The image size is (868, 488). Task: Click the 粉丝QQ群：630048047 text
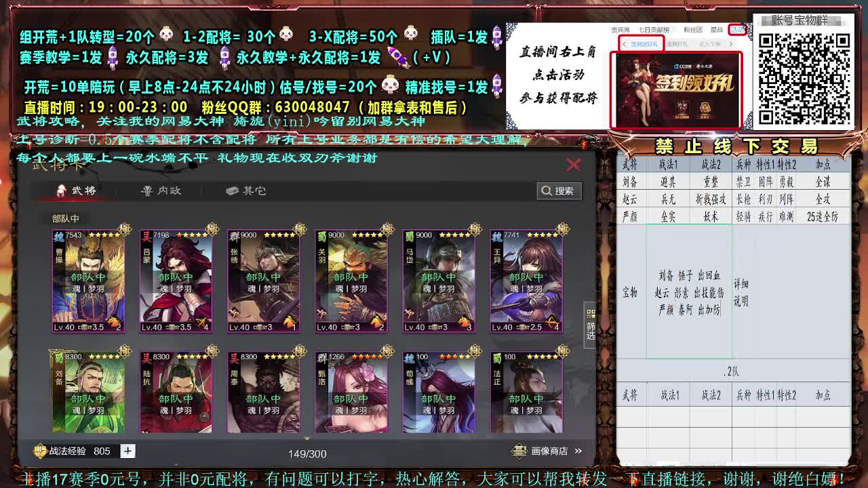pyautogui.click(x=275, y=107)
